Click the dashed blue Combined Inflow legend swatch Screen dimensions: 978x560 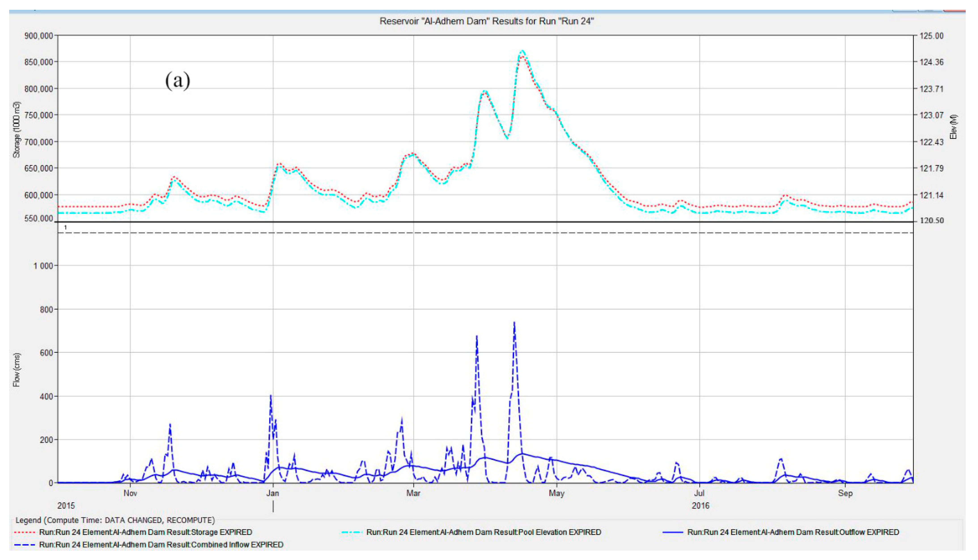[25, 545]
